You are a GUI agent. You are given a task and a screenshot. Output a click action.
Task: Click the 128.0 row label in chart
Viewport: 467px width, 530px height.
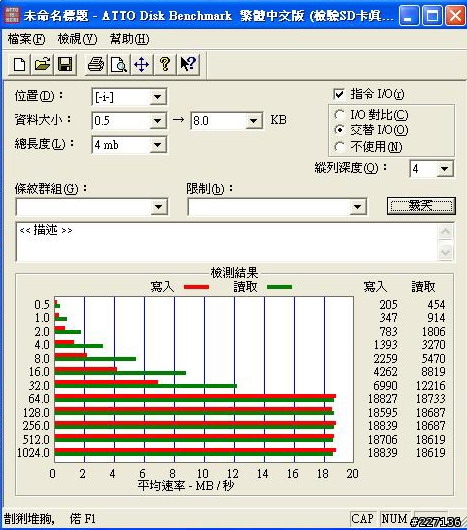(x=36, y=412)
